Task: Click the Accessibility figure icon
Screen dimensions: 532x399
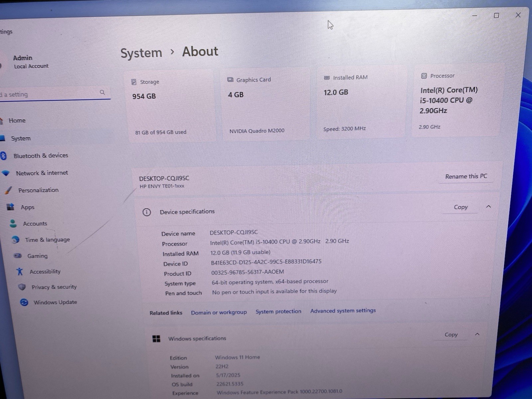Action: [20, 271]
